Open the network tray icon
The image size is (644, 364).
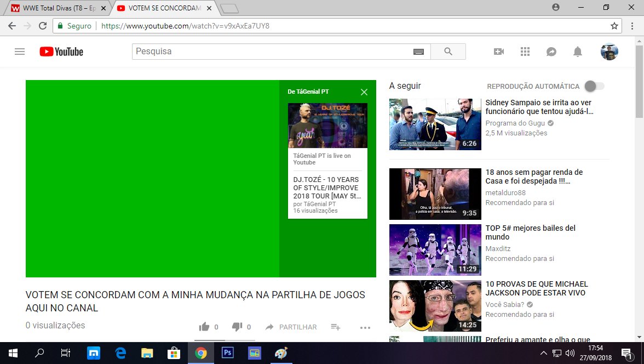click(x=556, y=353)
